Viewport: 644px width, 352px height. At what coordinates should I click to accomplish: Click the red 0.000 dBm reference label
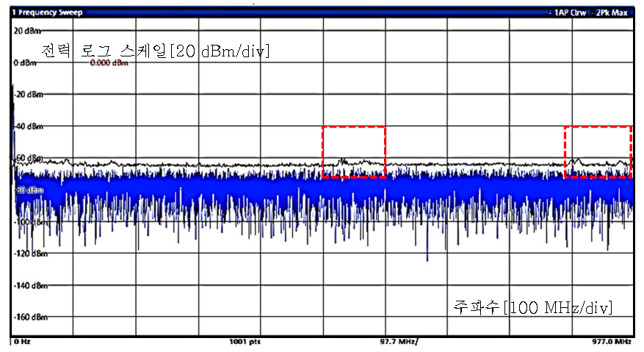109,63
